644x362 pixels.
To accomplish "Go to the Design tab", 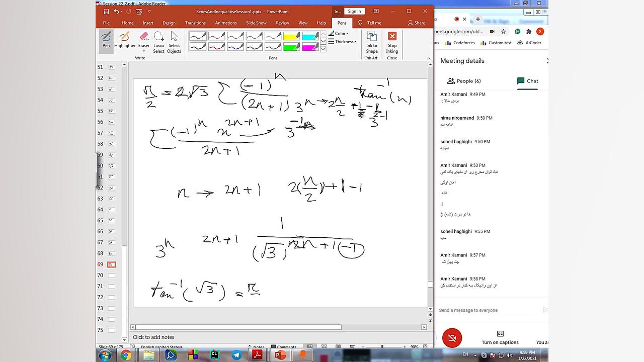I will [x=169, y=23].
